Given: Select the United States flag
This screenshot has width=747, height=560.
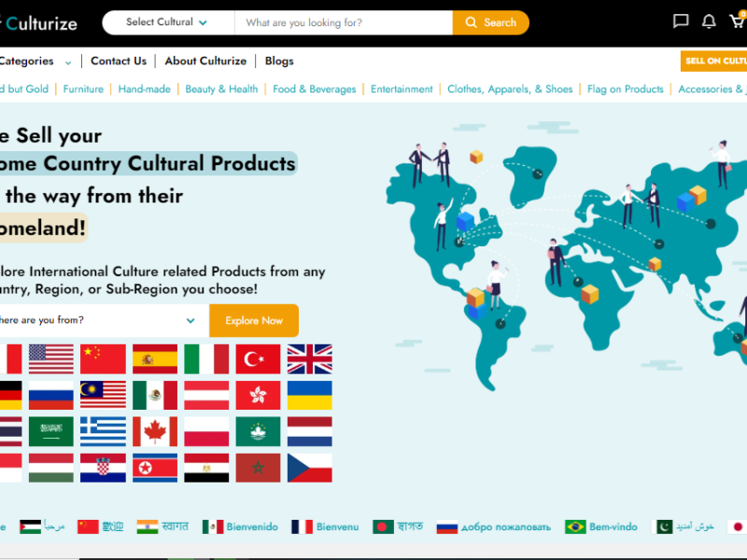Looking at the screenshot, I should coord(50,357).
